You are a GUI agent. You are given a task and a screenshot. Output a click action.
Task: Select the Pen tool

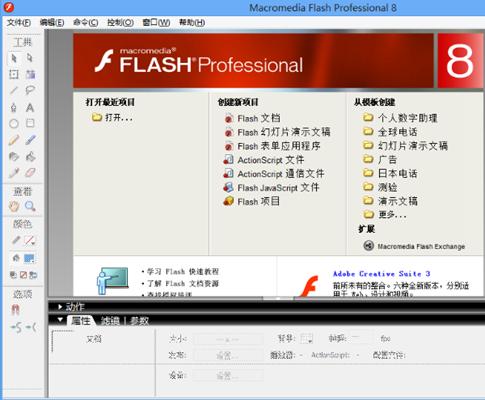coord(14,107)
